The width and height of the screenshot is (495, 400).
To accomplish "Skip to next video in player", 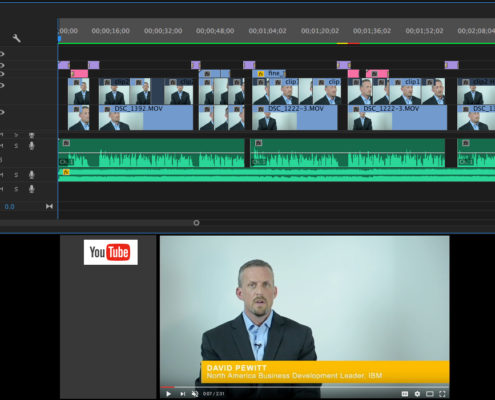I will 182,394.
